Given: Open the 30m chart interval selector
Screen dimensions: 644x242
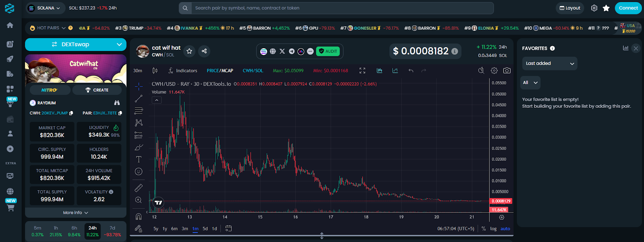Looking at the screenshot, I should [138, 71].
